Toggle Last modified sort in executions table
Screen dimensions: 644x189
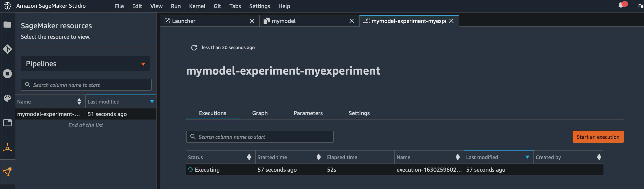click(527, 157)
